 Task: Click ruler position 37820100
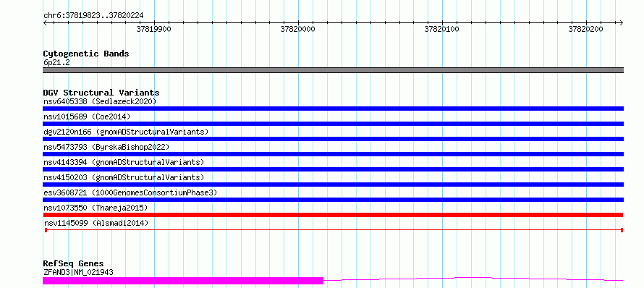tap(441, 29)
